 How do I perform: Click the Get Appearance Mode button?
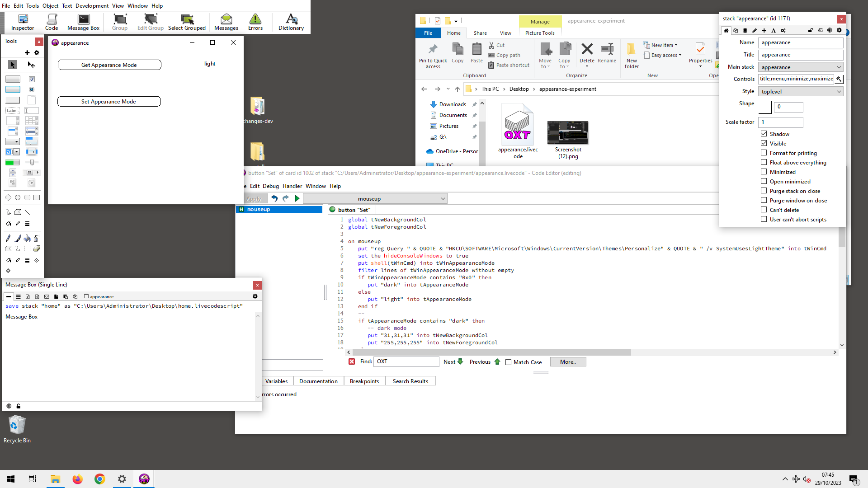coord(109,65)
